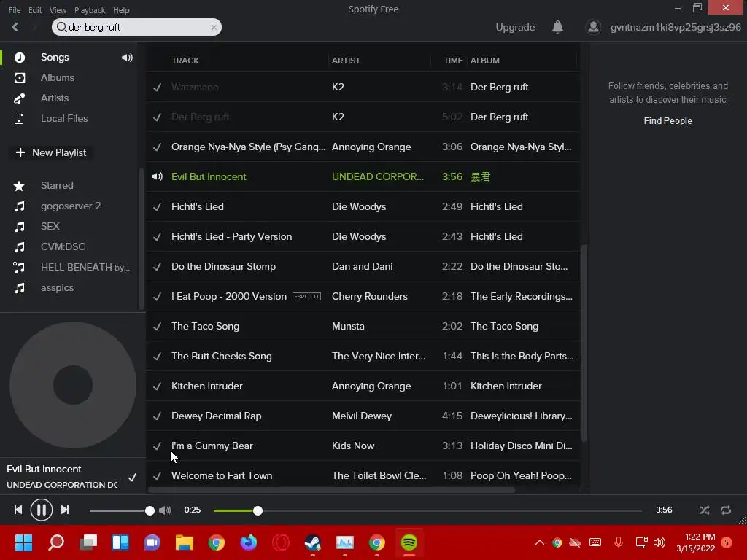
Task: Toggle saved checkmark for The Taco Song
Action: click(x=157, y=327)
